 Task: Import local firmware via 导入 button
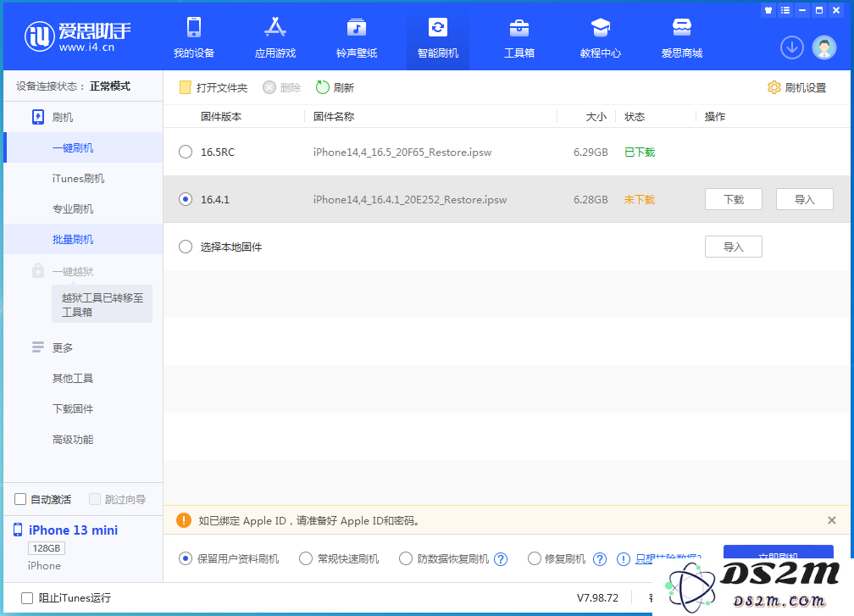pyautogui.click(x=733, y=247)
